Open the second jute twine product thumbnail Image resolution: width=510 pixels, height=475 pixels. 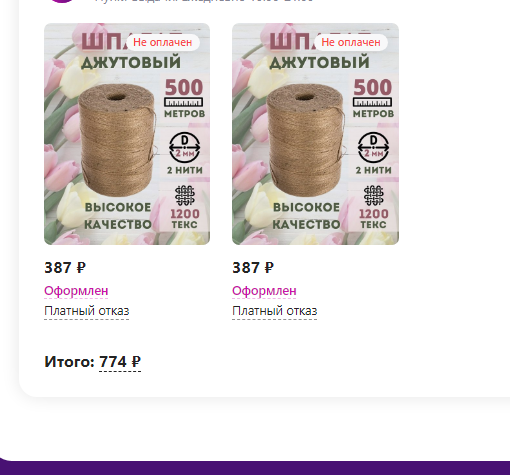tap(315, 134)
